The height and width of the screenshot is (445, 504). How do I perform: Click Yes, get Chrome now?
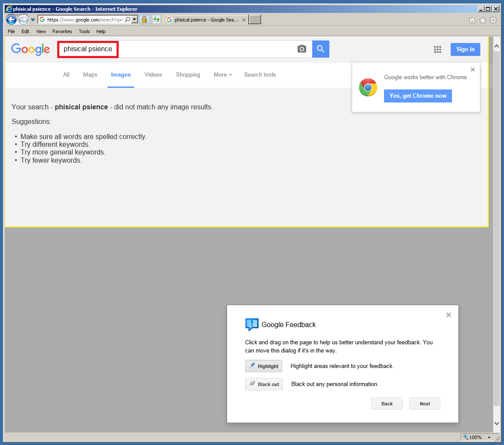pos(418,96)
